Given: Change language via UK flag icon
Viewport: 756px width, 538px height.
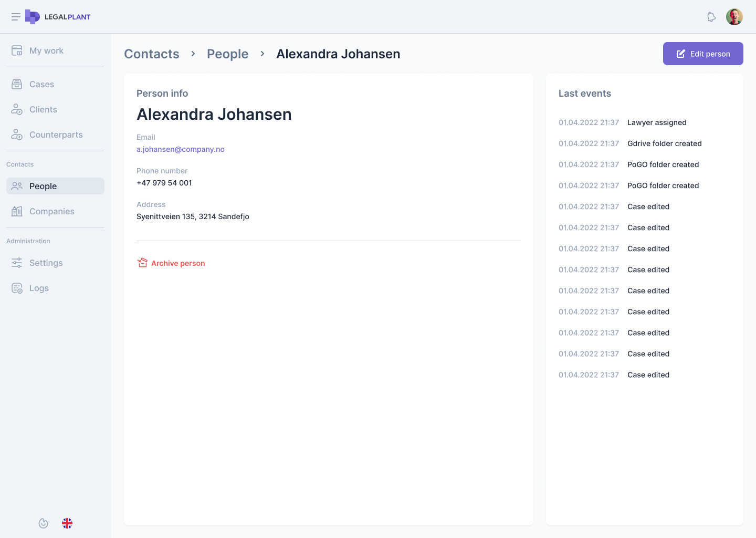Looking at the screenshot, I should [67, 523].
